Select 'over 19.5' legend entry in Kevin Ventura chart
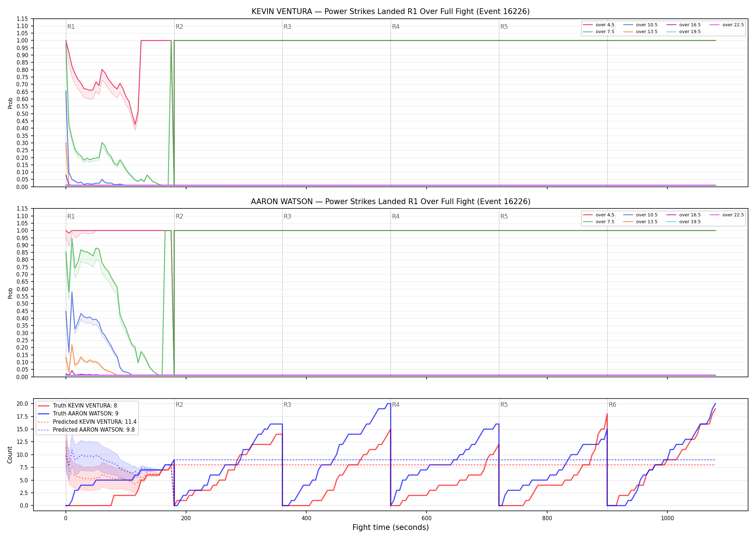This screenshot has width=756, height=540. pos(683,32)
